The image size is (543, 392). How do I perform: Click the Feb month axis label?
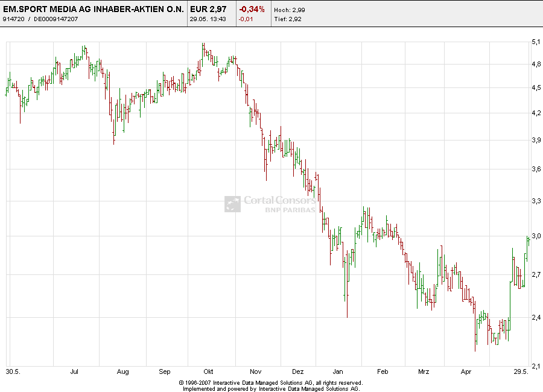coord(383,371)
